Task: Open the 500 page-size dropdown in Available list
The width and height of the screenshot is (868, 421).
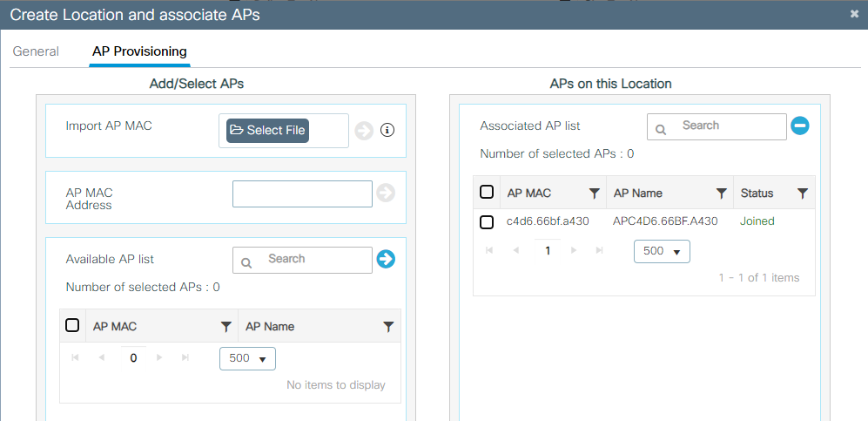Action: point(248,358)
